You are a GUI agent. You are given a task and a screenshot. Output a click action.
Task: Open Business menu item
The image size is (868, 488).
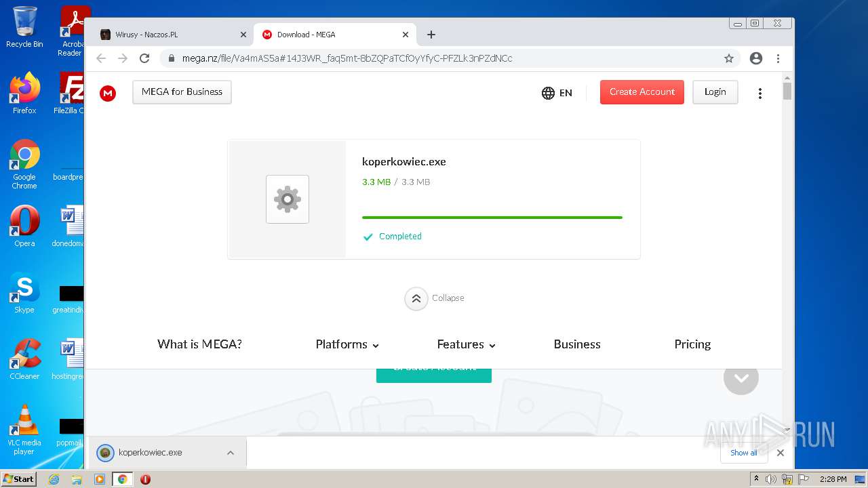tap(577, 344)
